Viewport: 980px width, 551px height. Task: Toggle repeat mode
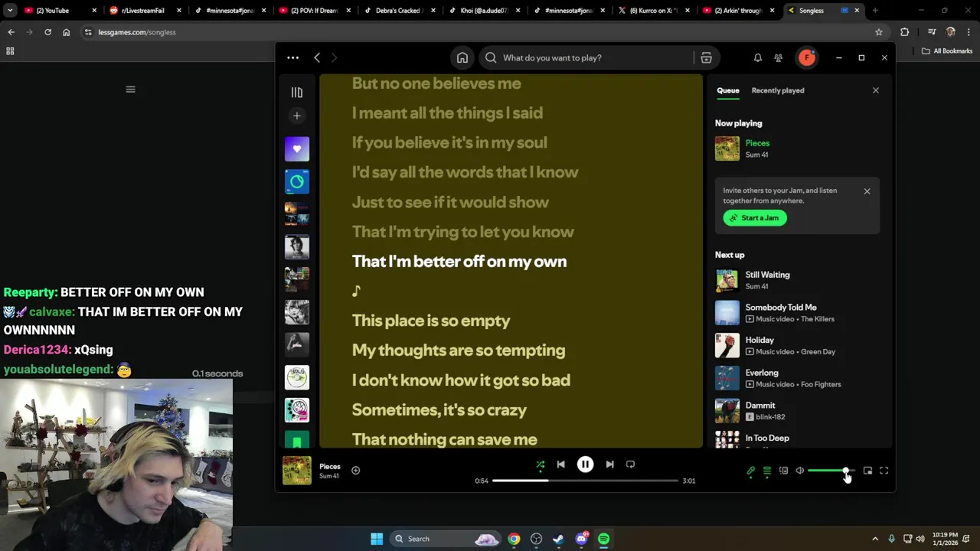(x=630, y=465)
